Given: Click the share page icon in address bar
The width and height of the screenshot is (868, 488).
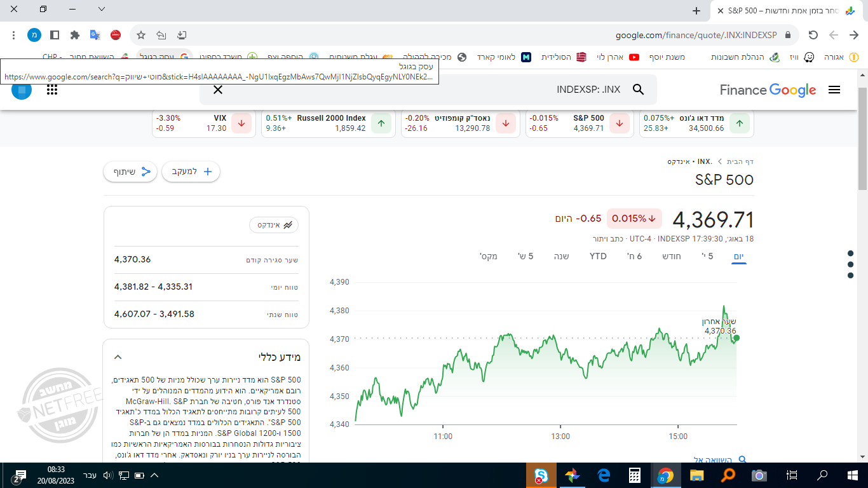Looking at the screenshot, I should [161, 35].
